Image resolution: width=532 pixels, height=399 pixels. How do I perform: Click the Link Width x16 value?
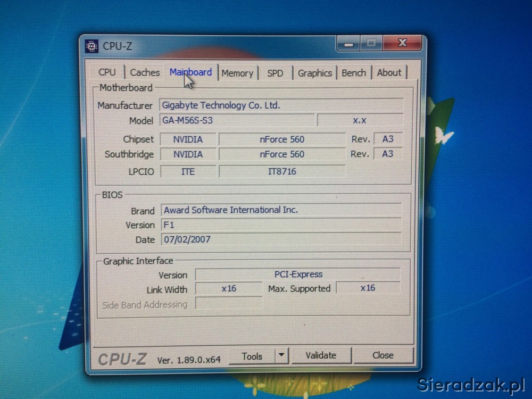(229, 288)
